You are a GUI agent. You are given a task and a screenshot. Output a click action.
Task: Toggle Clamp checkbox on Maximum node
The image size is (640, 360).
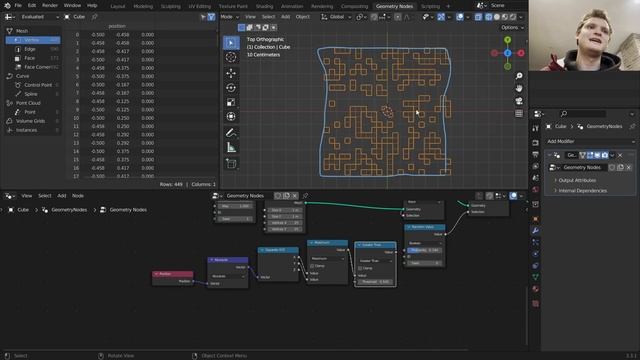312,266
